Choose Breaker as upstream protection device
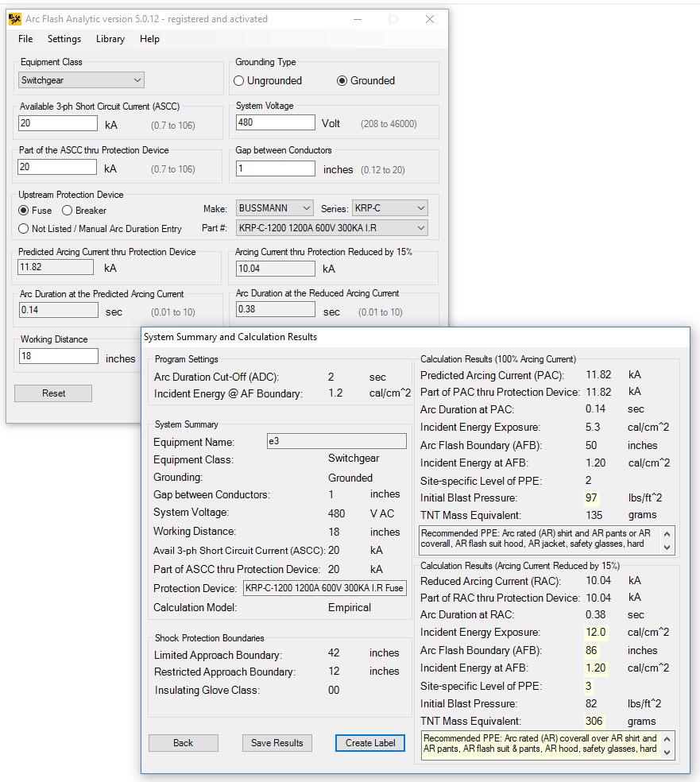The height and width of the screenshot is (782, 700). 68,211
